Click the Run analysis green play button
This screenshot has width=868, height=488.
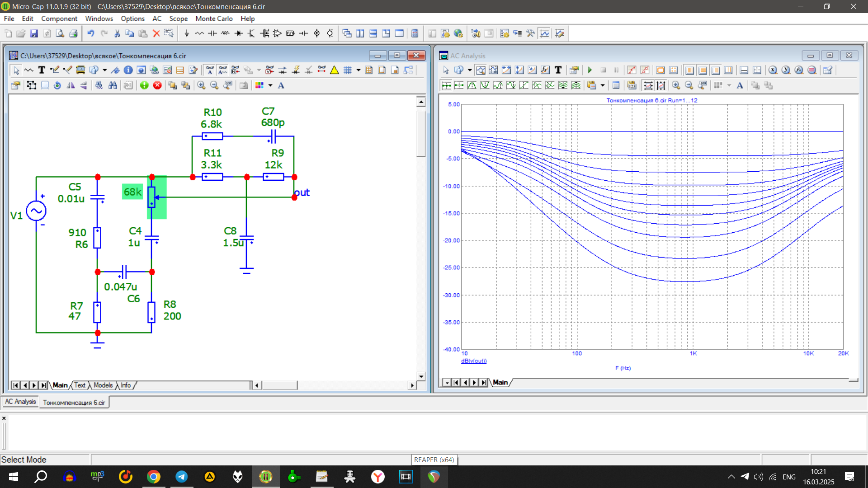tap(590, 70)
